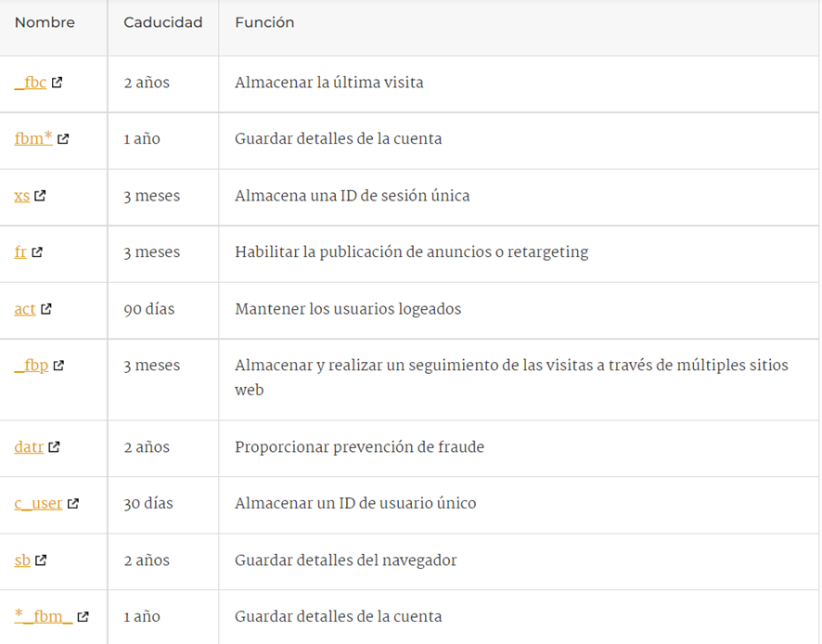Click external-link icon beside c_user
Image resolution: width=822 pixels, height=644 pixels.
pos(73,504)
